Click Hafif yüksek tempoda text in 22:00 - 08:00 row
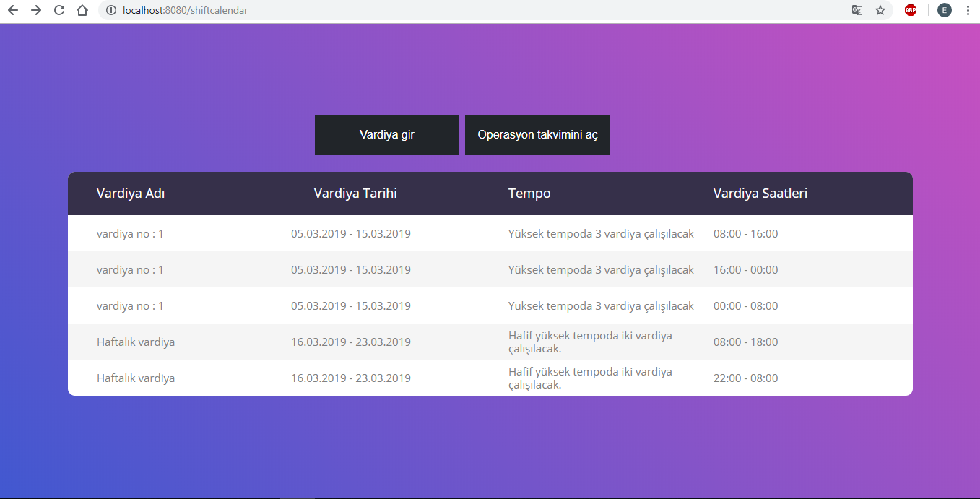This screenshot has width=980, height=499. point(590,378)
